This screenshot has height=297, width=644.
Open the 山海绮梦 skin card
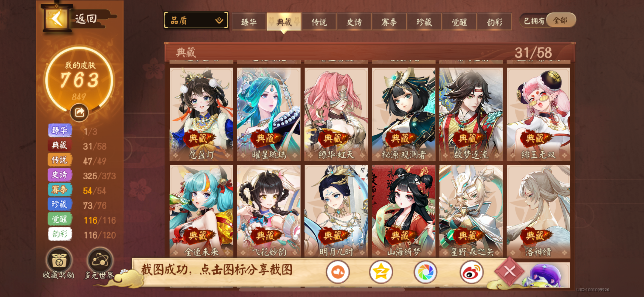[x=404, y=211]
